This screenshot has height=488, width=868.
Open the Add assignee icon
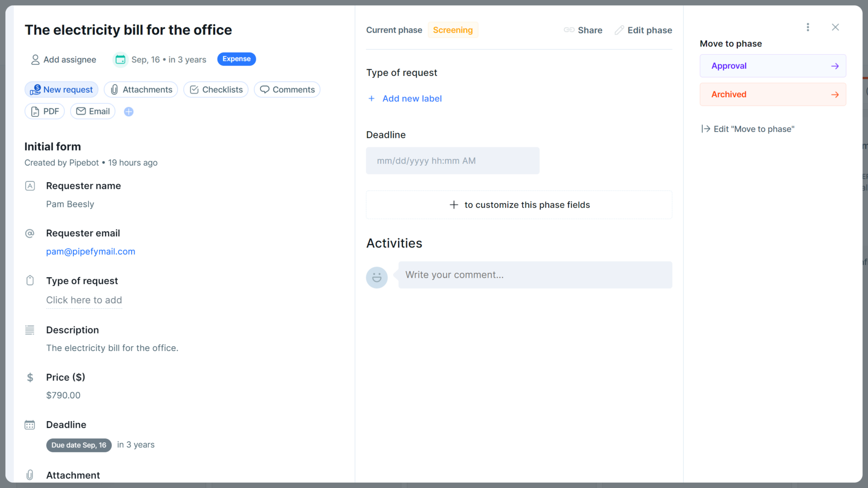pos(35,60)
